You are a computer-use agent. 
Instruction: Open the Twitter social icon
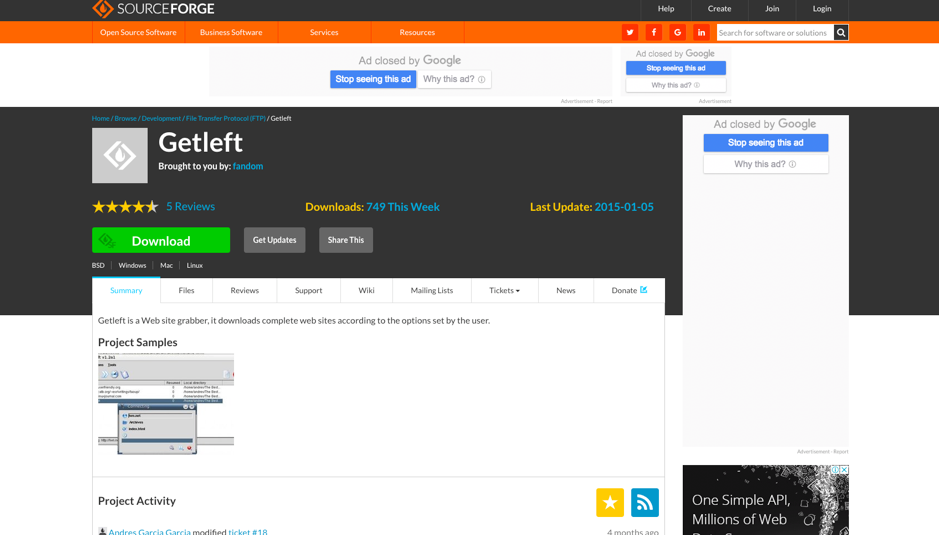tap(630, 32)
